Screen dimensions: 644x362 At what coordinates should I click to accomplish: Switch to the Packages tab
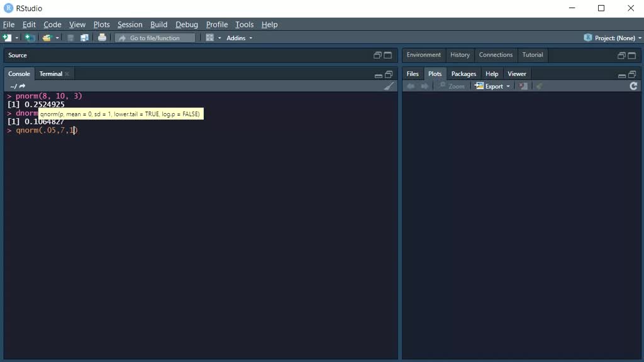464,74
